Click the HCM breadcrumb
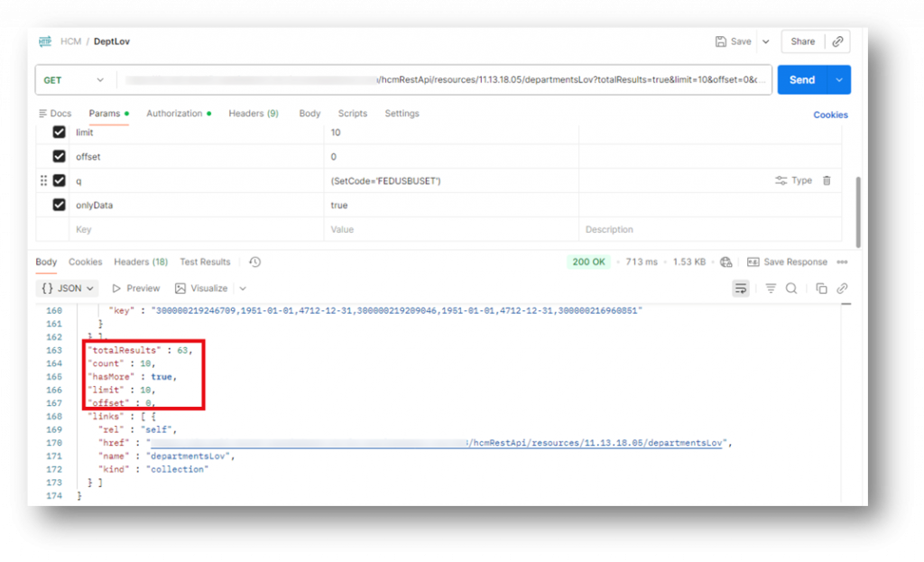The image size is (924, 562). pyautogui.click(x=70, y=41)
